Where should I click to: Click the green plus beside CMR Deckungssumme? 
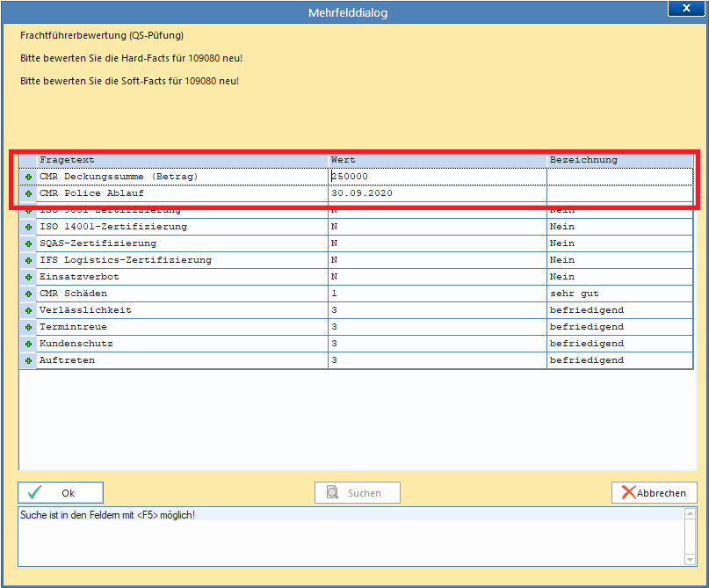tap(28, 177)
